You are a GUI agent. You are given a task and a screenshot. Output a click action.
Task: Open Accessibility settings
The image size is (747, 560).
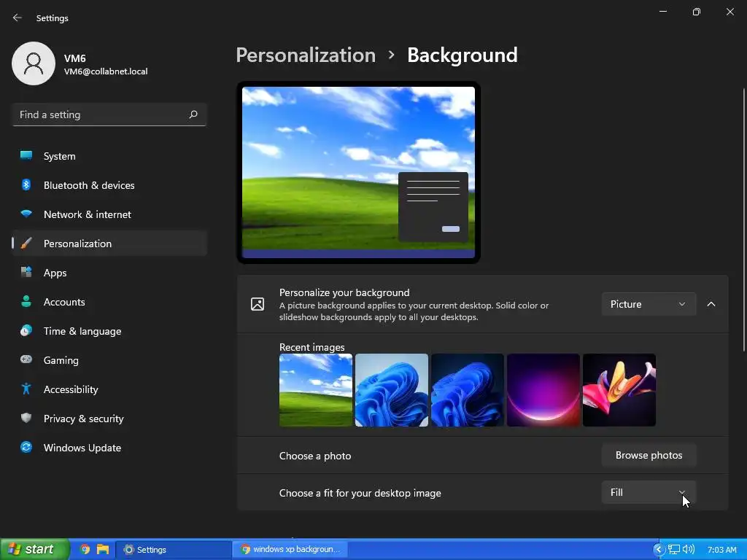[x=109, y=389]
